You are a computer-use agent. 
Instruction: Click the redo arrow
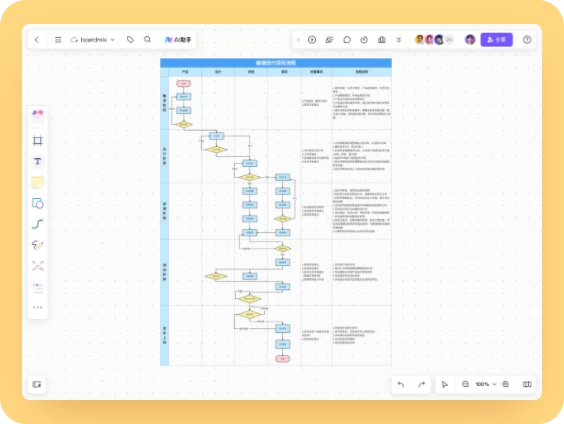click(x=421, y=384)
